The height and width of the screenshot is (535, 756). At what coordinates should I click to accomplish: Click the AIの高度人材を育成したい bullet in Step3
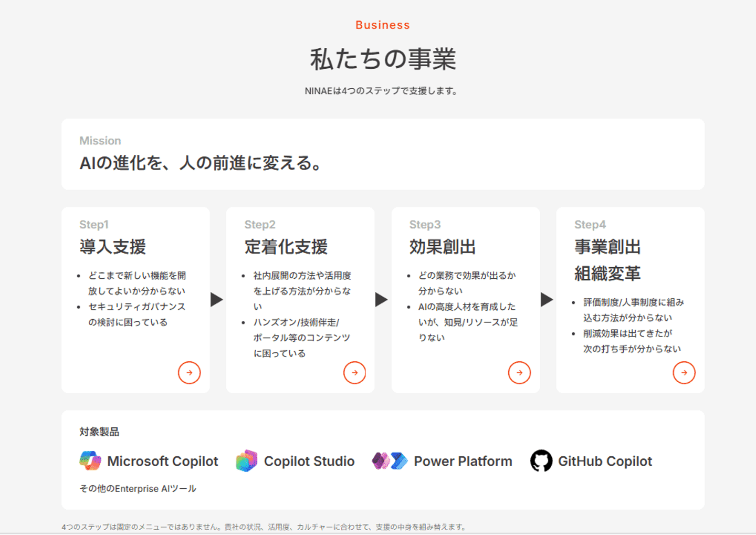click(468, 322)
